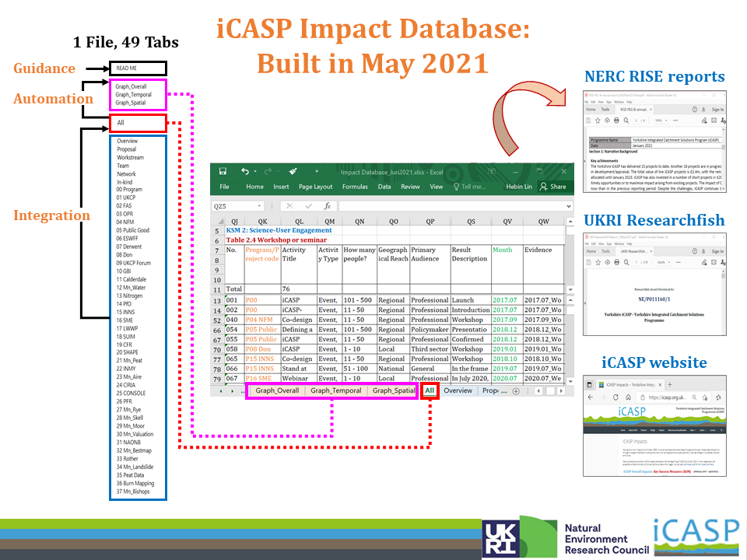Click the cloud upload icon in the Researchfish Acrobat window
This screenshot has width=747, height=560.
point(608,262)
